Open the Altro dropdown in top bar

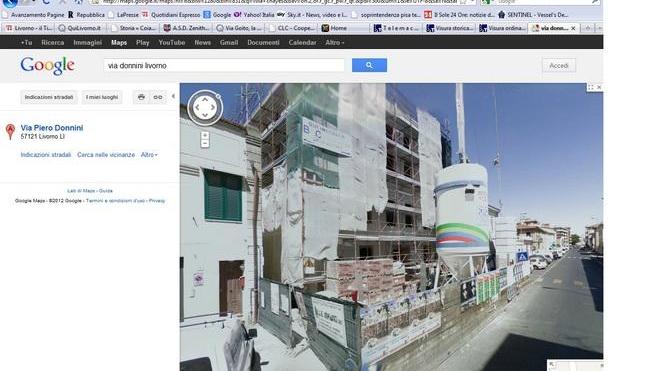point(335,43)
